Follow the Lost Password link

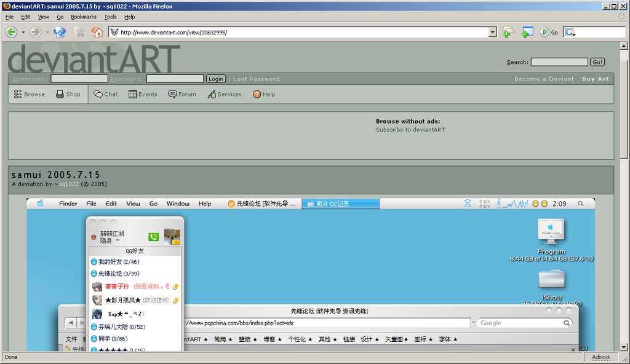[x=257, y=79]
